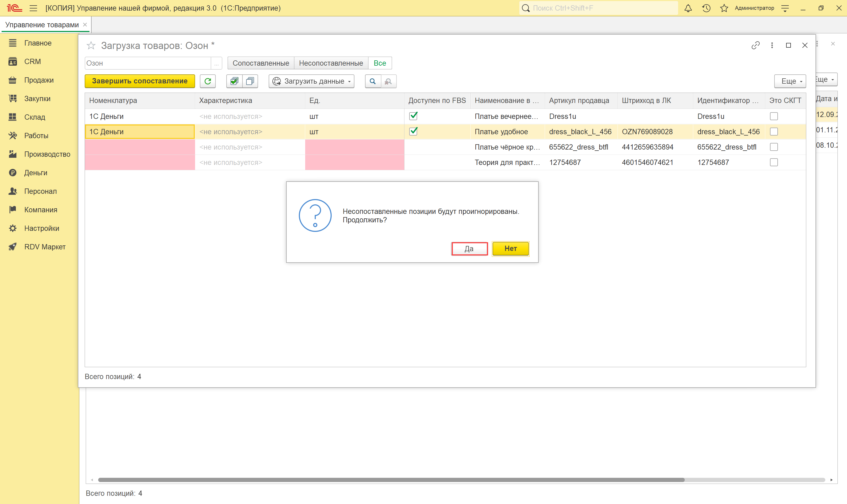Close the Управление товарами tab

click(85, 25)
